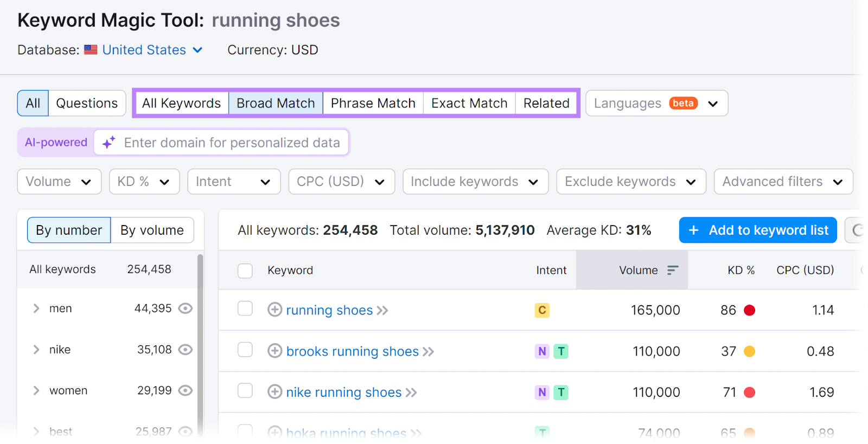Click the CPC (USD) column header
The width and height of the screenshot is (868, 444).
point(805,270)
